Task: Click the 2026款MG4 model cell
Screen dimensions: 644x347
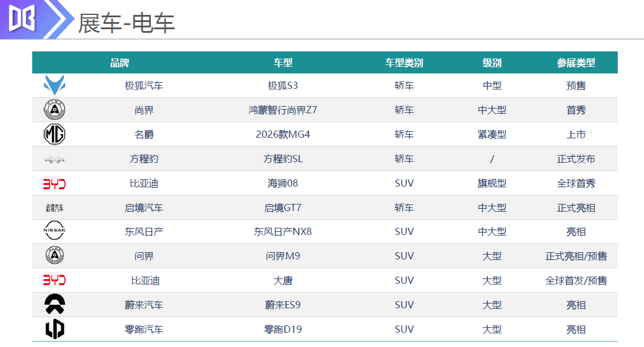Action: click(283, 134)
